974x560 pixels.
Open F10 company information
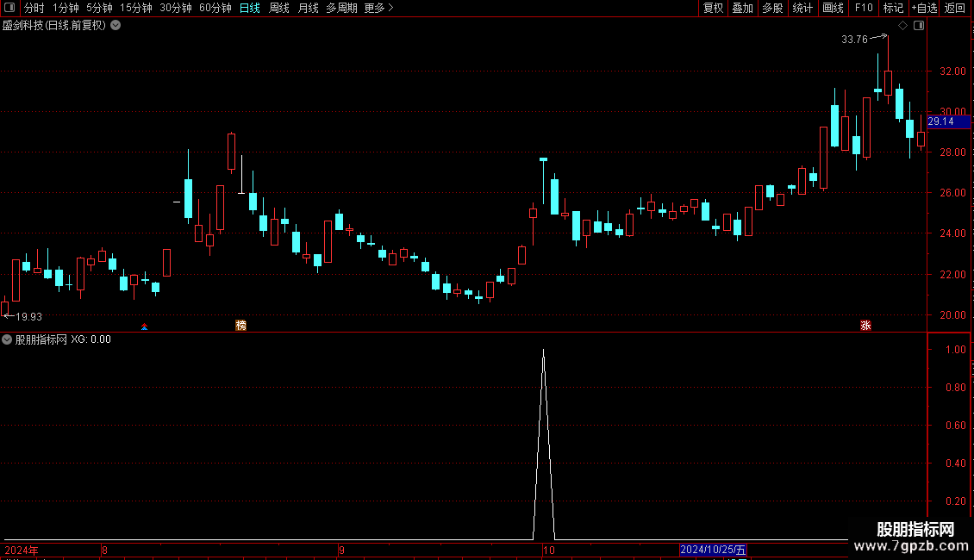(x=864, y=8)
